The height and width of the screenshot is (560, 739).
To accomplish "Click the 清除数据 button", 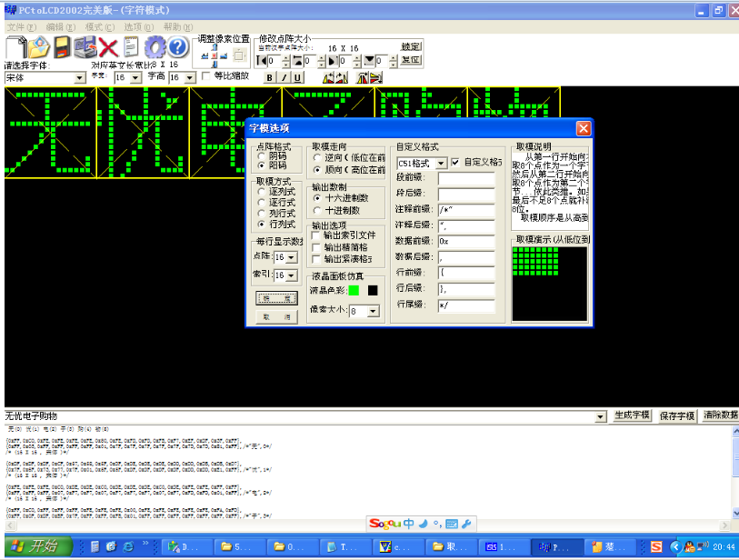I will tap(720, 415).
